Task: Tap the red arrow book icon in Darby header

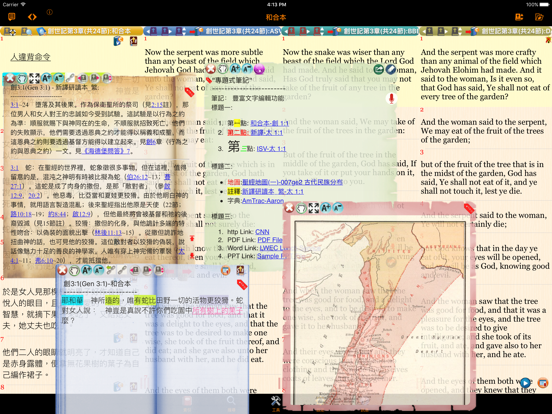Action: tap(472, 31)
